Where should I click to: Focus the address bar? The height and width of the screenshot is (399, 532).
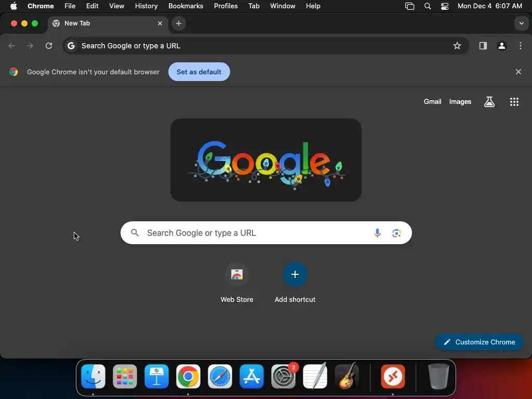click(265, 46)
